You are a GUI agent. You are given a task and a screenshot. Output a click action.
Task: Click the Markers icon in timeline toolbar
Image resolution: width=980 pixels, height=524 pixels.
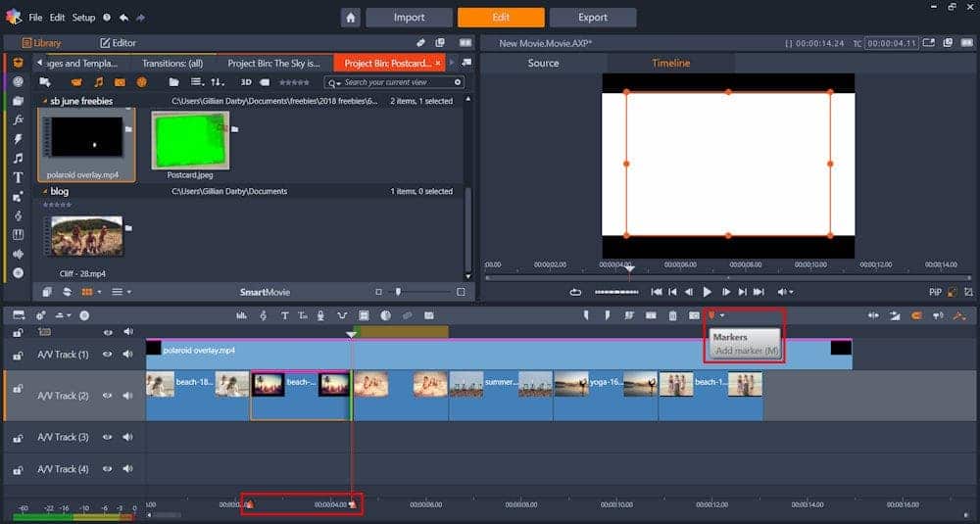click(x=710, y=315)
